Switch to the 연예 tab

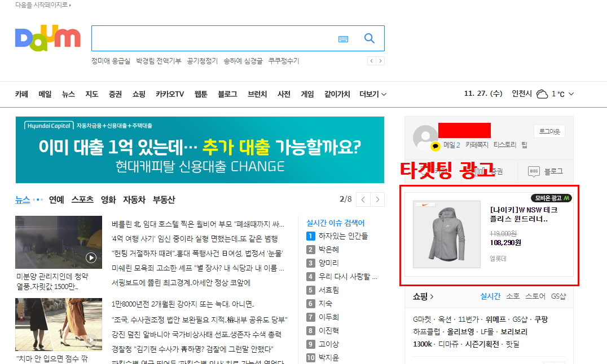(56, 199)
